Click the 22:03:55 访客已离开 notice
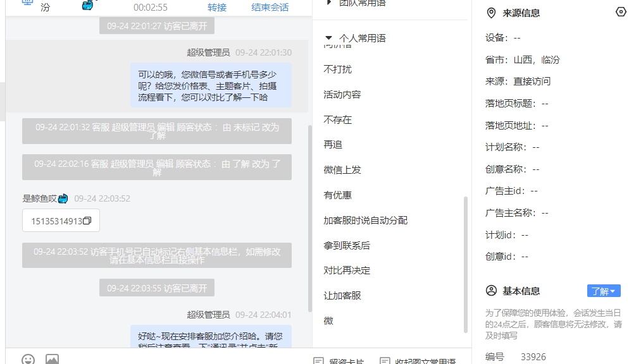 pos(157,288)
